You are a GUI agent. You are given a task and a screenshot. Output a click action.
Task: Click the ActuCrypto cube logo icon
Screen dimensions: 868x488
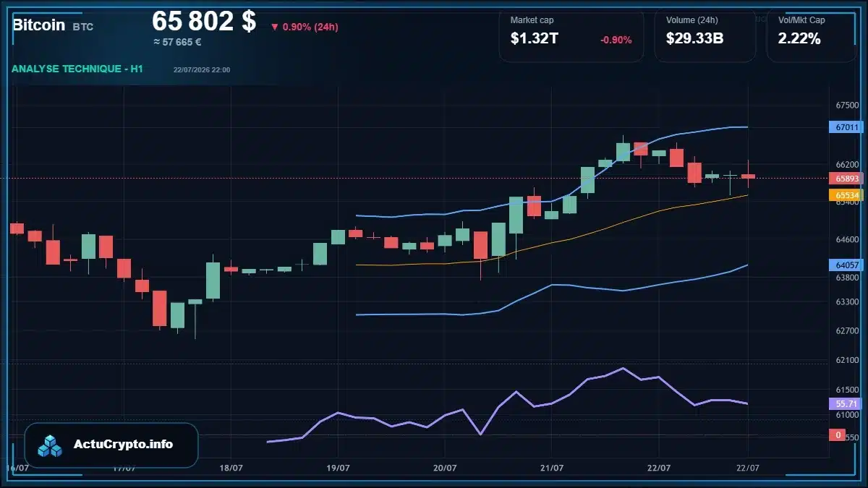51,445
